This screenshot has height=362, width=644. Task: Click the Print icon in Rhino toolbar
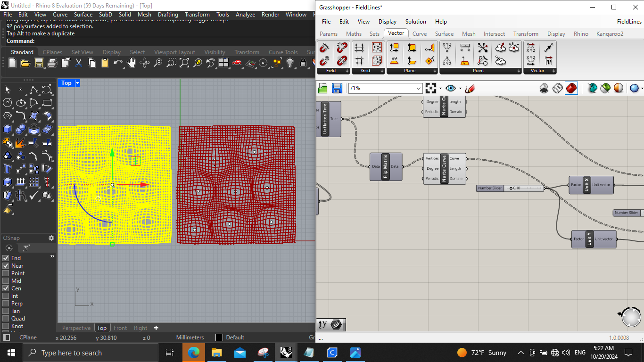point(52,63)
